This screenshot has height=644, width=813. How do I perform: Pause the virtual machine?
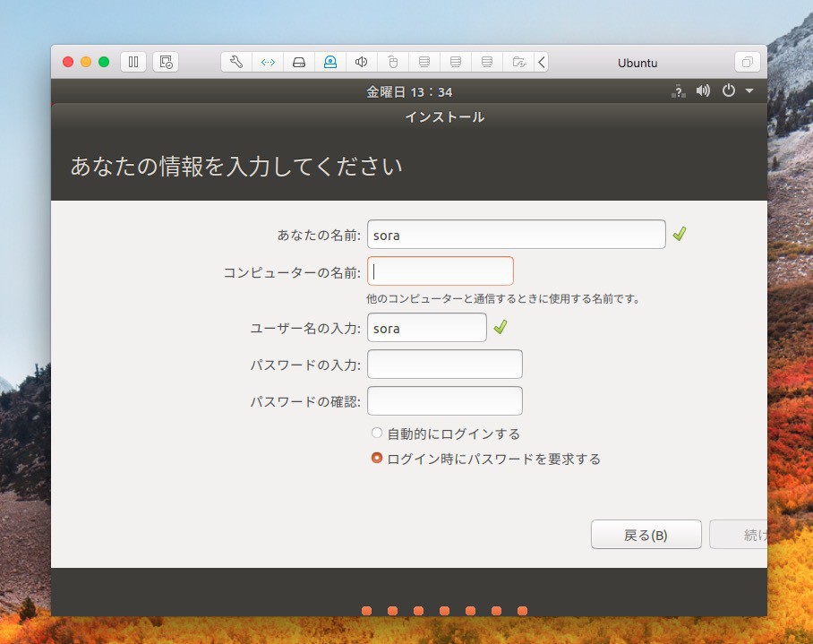point(133,62)
